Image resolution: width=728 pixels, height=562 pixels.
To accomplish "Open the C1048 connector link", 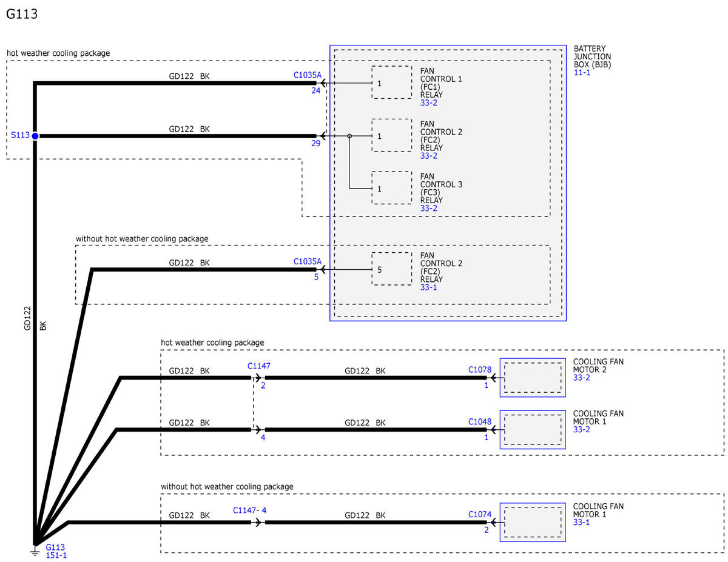I will click(480, 421).
